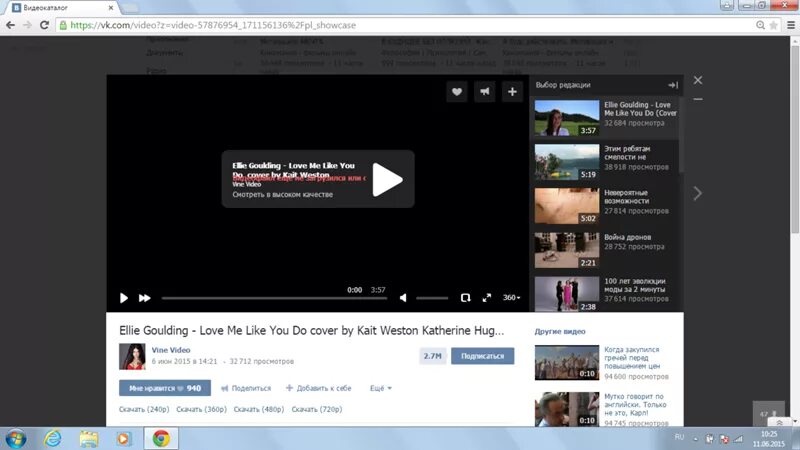Bookmark the page with the star icon
The image size is (800, 450).
[773, 25]
